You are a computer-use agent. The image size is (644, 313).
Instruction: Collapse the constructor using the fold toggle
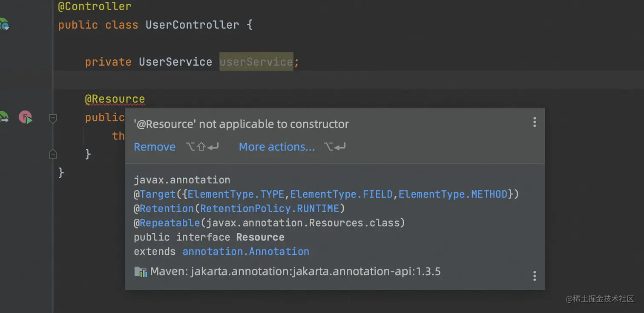53,118
